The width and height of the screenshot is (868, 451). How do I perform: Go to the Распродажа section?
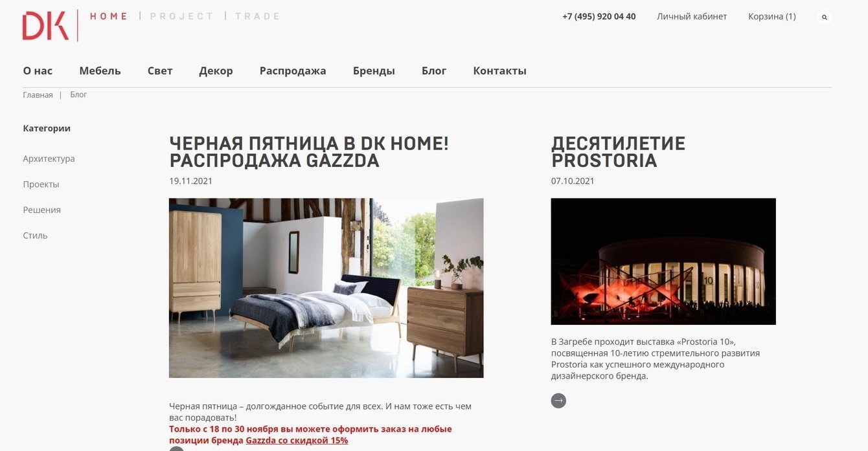[x=293, y=71]
